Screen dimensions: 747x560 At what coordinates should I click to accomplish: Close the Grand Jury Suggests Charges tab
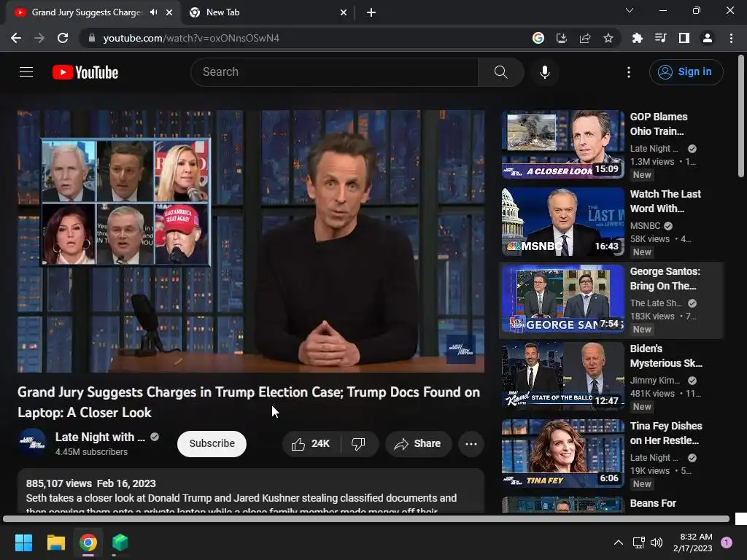point(169,12)
